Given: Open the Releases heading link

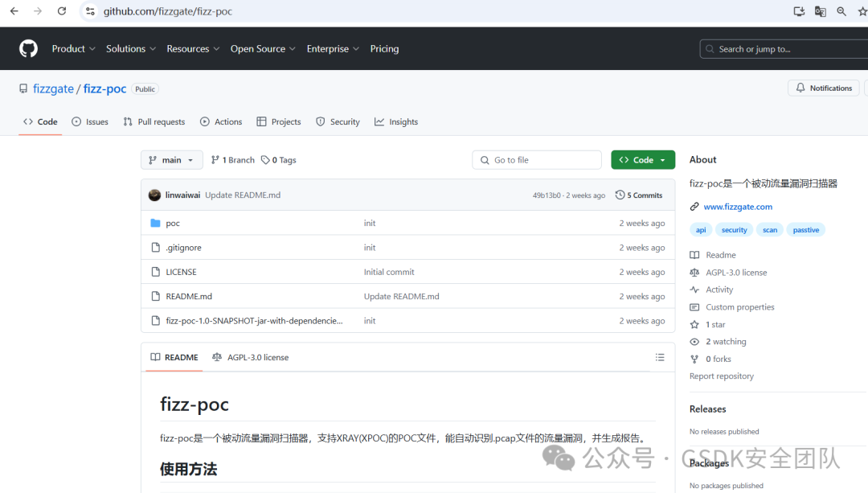Looking at the screenshot, I should point(707,409).
